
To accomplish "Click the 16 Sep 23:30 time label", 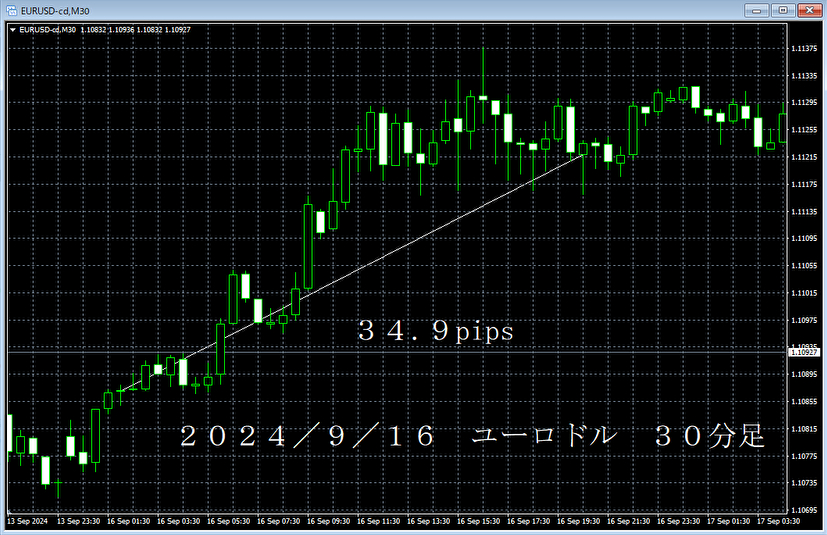I will pyautogui.click(x=678, y=521).
